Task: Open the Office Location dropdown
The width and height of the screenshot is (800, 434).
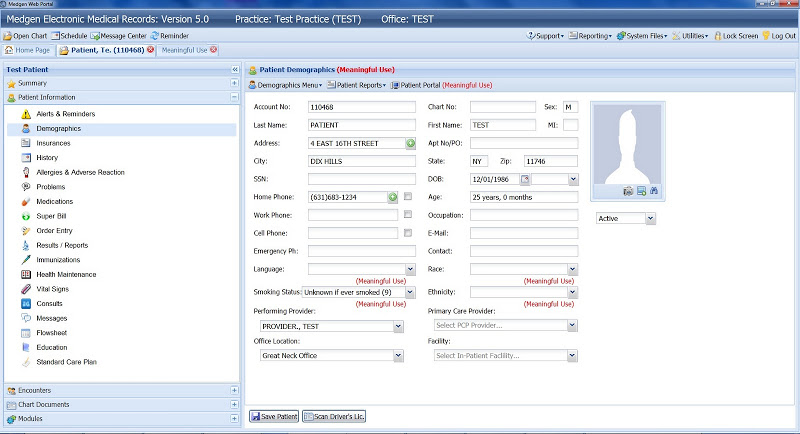Action: tap(398, 355)
